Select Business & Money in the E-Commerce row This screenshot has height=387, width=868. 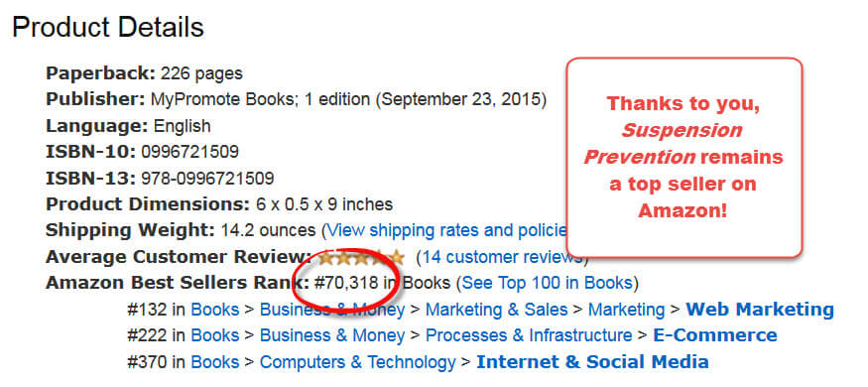point(332,335)
